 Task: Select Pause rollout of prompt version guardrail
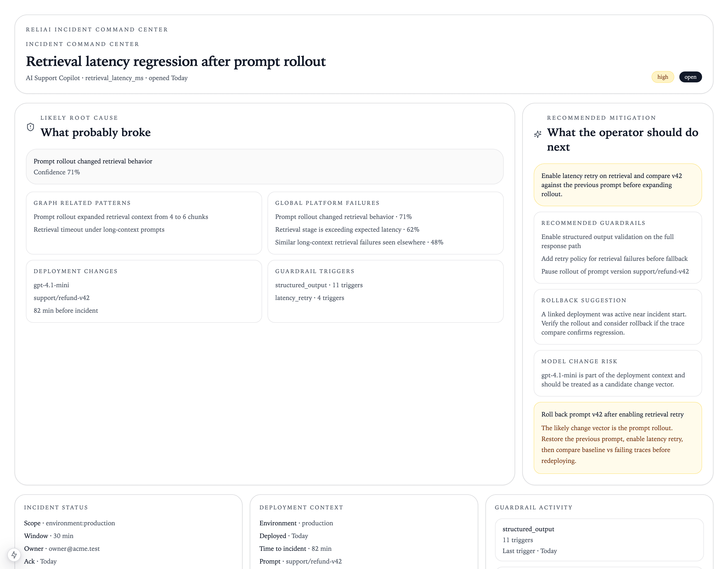tap(615, 272)
